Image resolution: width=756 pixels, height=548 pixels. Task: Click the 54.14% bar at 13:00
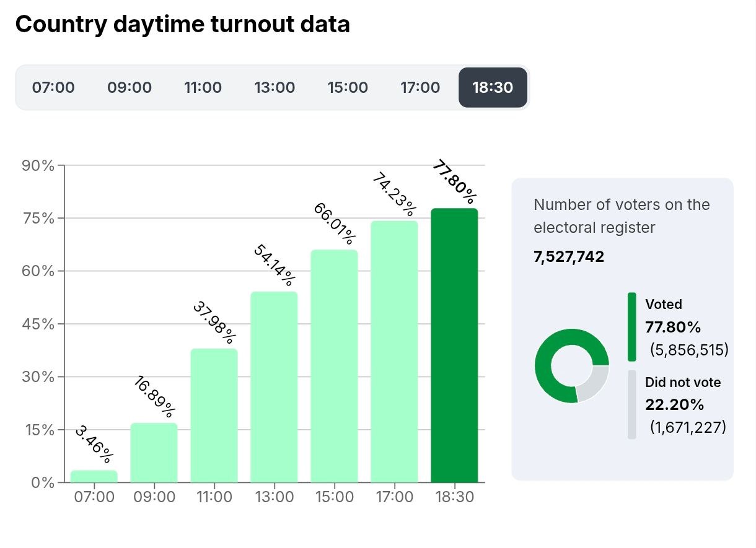(274, 387)
